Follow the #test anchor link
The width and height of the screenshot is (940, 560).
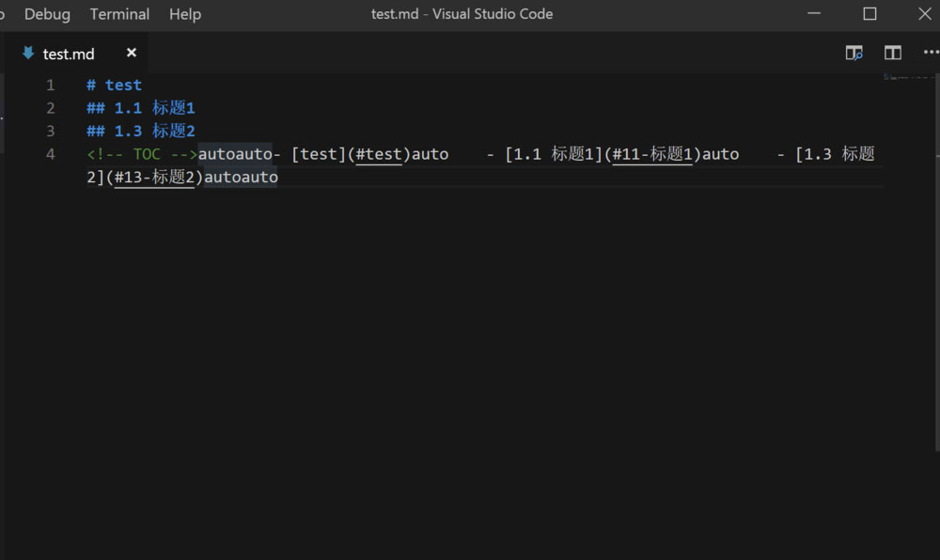tap(379, 153)
